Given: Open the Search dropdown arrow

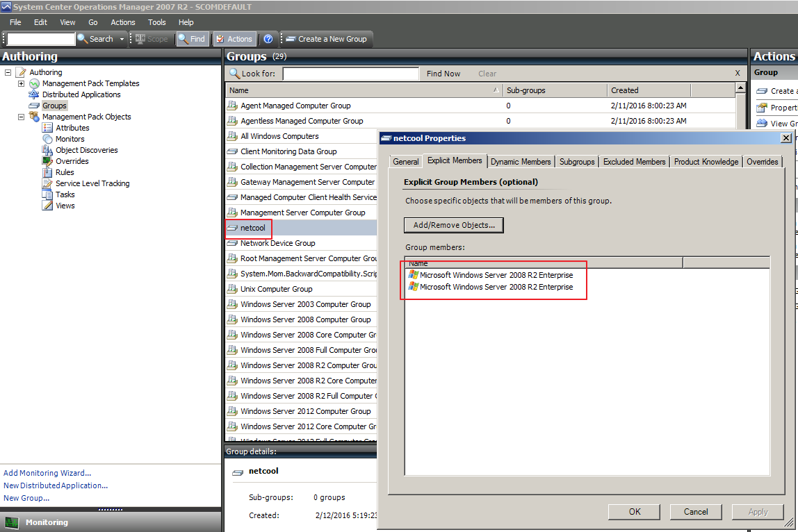Looking at the screenshot, I should click(x=122, y=39).
